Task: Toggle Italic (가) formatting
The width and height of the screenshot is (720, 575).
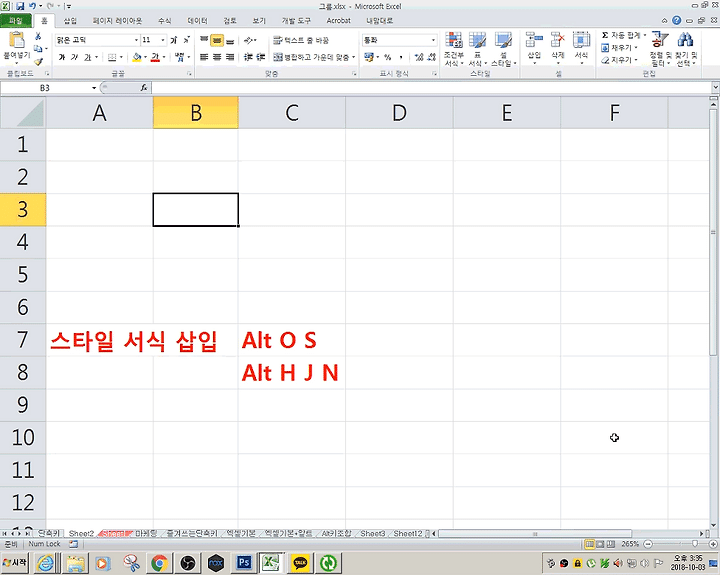Action: (x=74, y=57)
